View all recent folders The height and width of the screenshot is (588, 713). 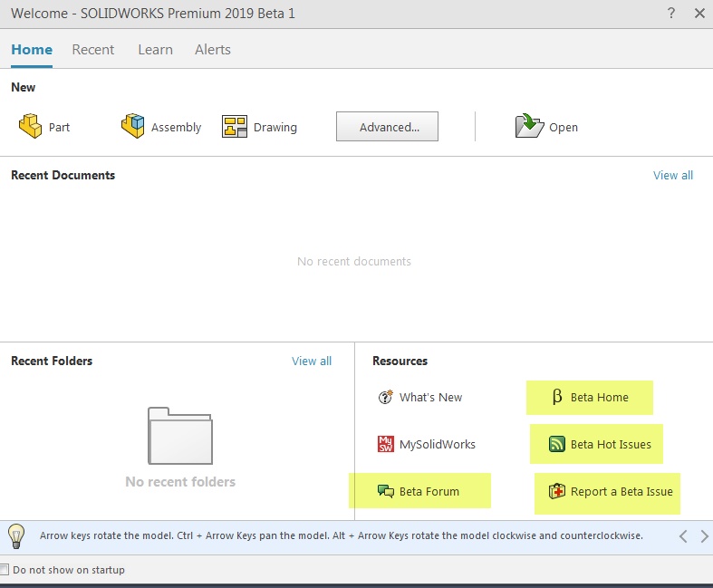coord(312,361)
